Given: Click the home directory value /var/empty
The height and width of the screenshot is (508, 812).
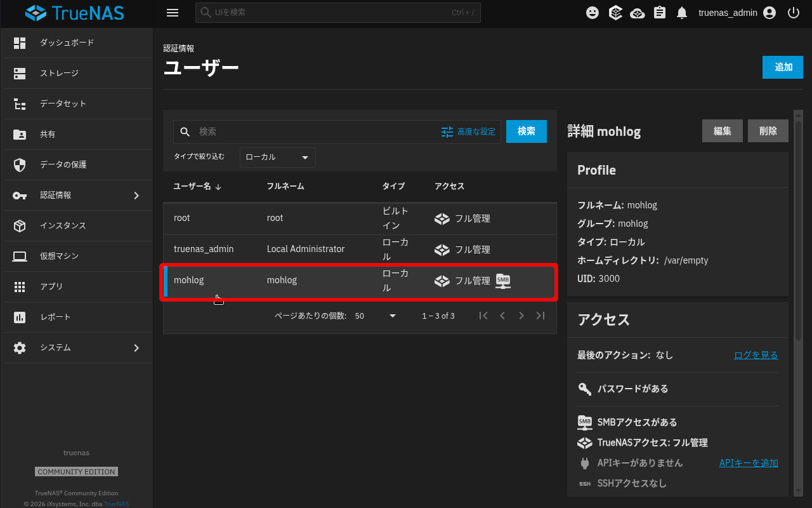Looking at the screenshot, I should [x=686, y=260].
